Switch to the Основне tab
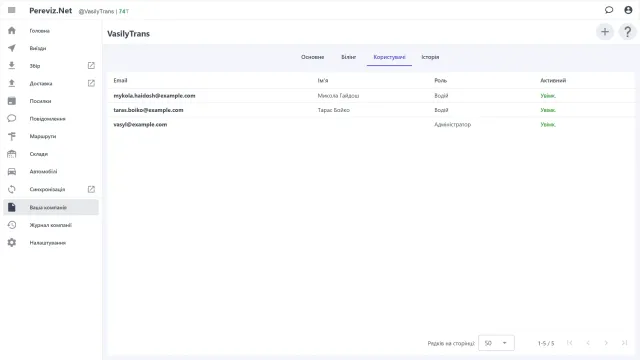This screenshot has width=640, height=360. pos(313,57)
